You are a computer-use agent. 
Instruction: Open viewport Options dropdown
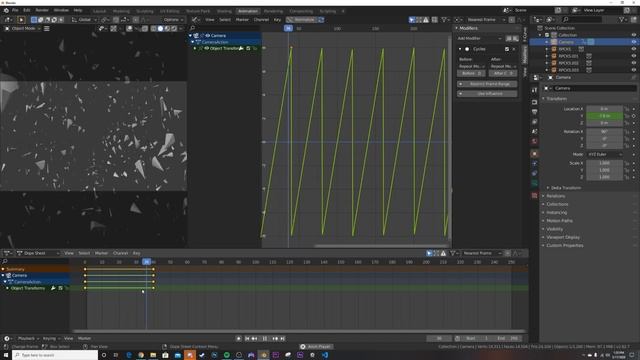[173, 20]
